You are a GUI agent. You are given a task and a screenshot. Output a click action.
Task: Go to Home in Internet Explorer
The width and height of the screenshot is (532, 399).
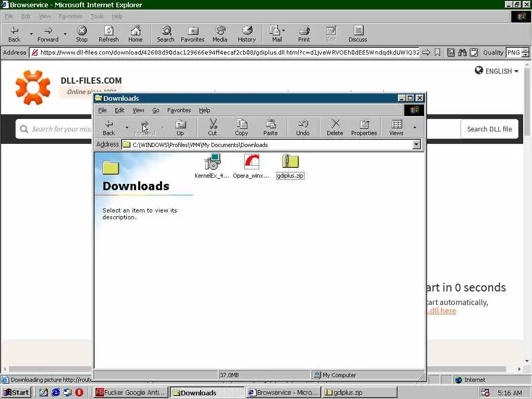click(136, 34)
